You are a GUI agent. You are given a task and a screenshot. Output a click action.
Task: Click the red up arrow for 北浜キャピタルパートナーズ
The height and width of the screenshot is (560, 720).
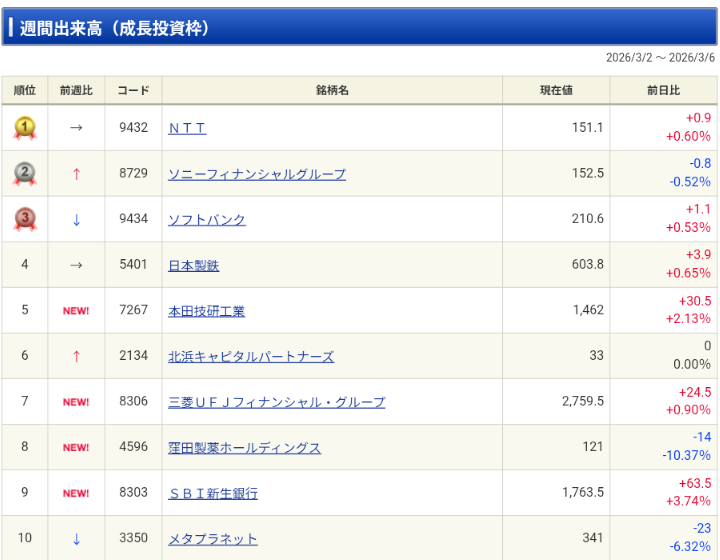click(x=76, y=357)
